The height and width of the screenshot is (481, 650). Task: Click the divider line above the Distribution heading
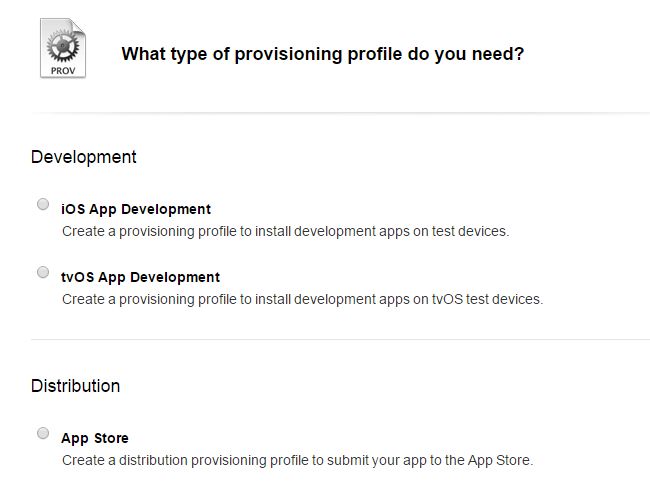tap(340, 340)
